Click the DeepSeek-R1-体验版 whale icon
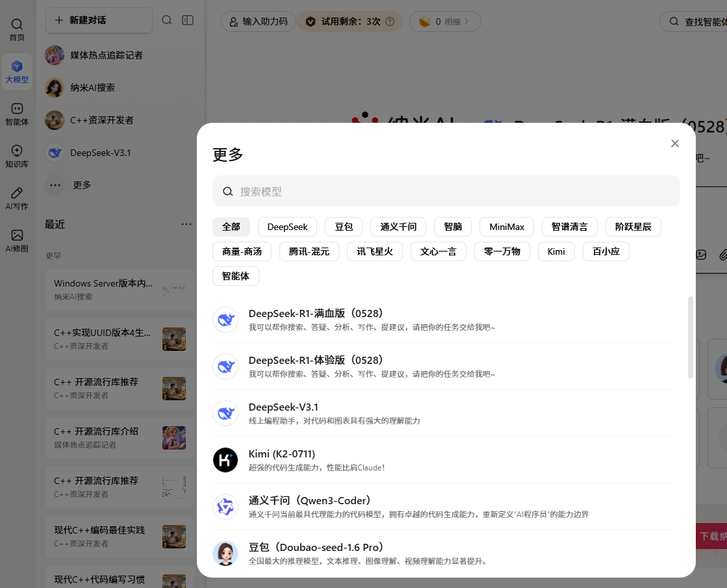727x588 pixels. tap(225, 366)
